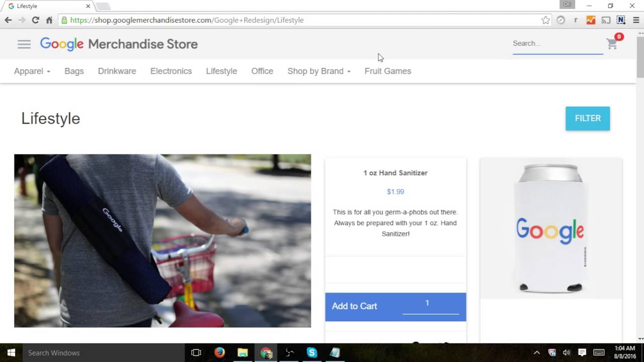Open the Windows Start menu
The width and height of the screenshot is (644, 362).
coord(11,352)
